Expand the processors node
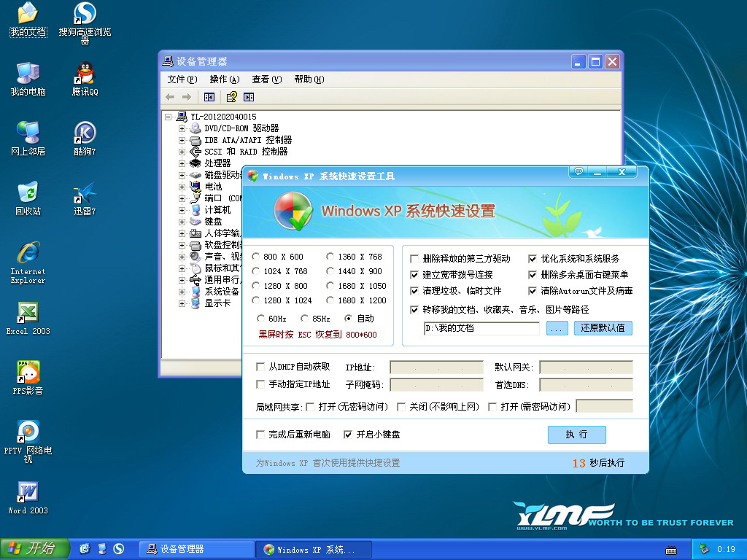747x560 pixels. pos(182,163)
